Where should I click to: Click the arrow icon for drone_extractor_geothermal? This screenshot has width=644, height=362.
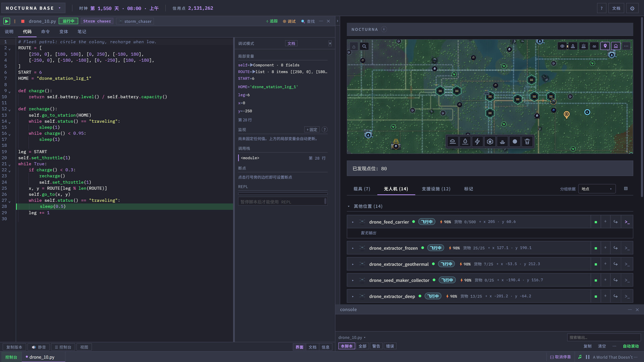615,264
